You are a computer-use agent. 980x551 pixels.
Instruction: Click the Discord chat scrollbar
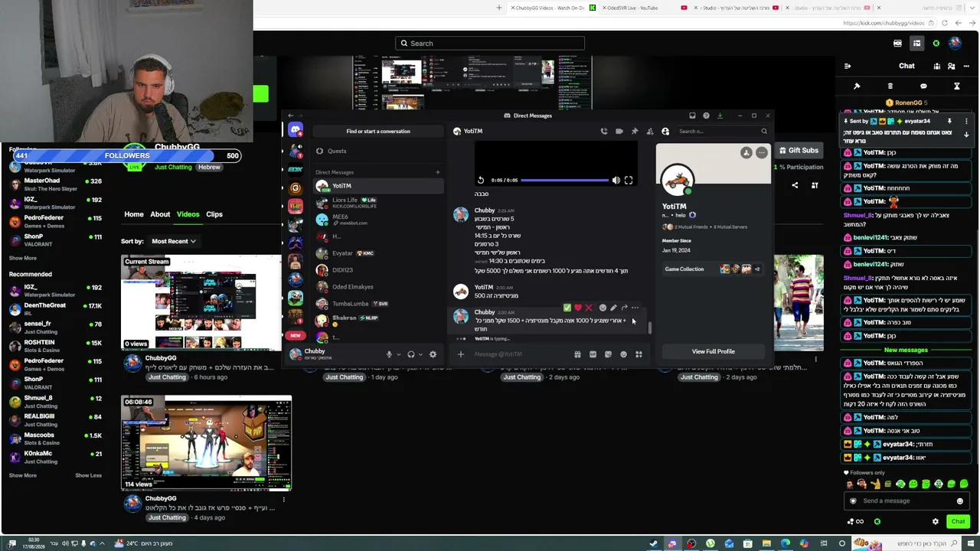(x=650, y=328)
